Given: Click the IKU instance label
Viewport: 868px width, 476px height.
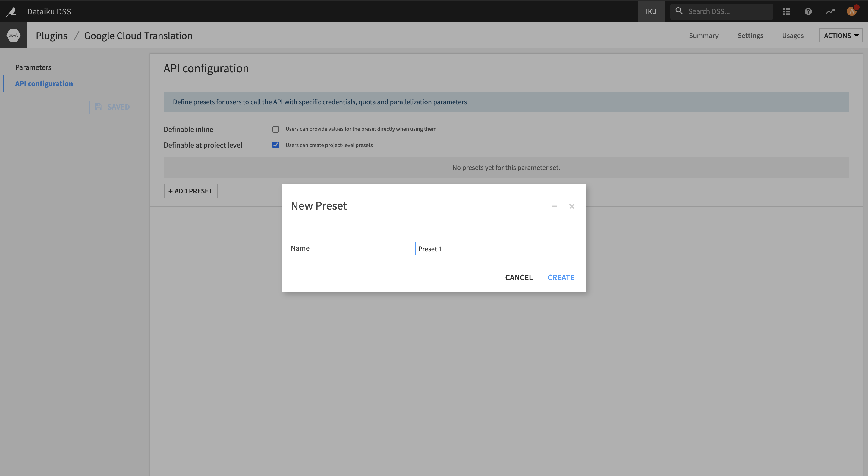Looking at the screenshot, I should tap(651, 11).
